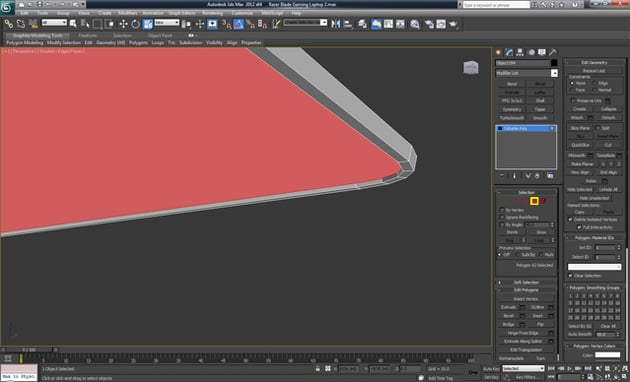Click the white vertex Color swatch
Screen dimensions: 630x382
coord(608,355)
